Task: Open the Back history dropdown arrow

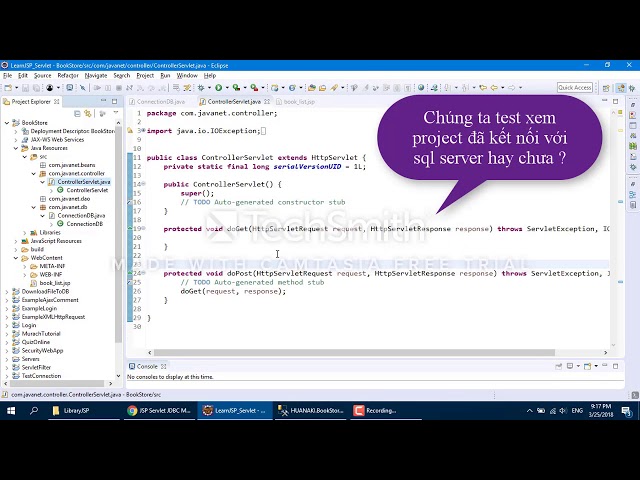Action: 502,88
